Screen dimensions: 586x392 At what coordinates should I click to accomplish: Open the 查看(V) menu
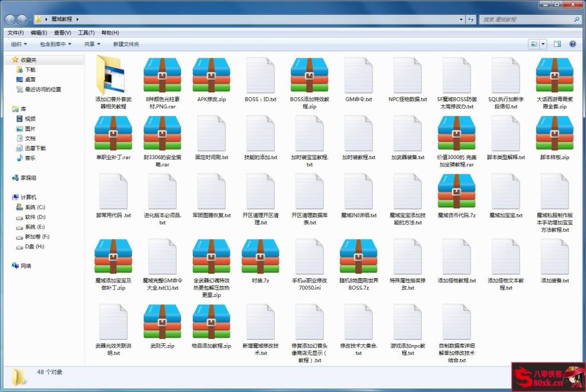click(x=62, y=33)
